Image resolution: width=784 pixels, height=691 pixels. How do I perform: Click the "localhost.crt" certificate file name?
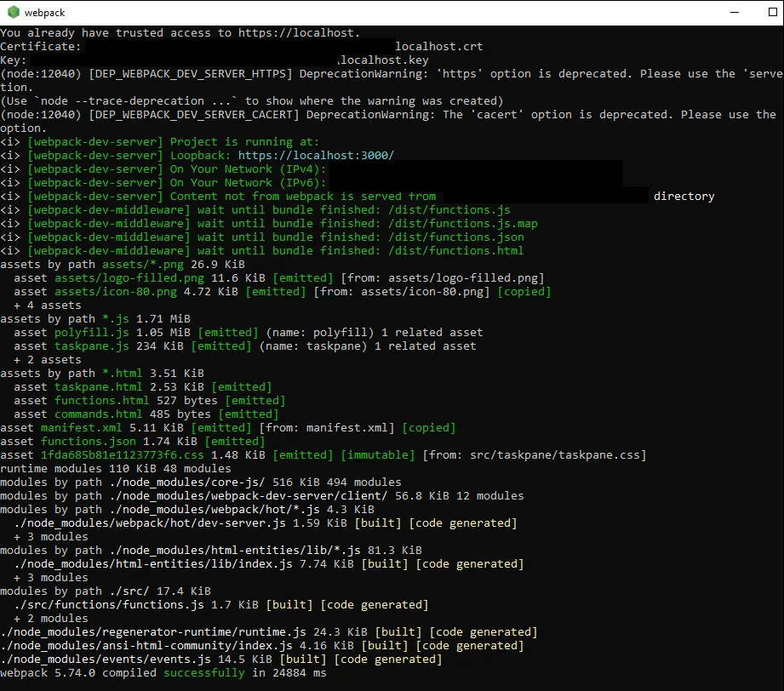click(x=439, y=47)
